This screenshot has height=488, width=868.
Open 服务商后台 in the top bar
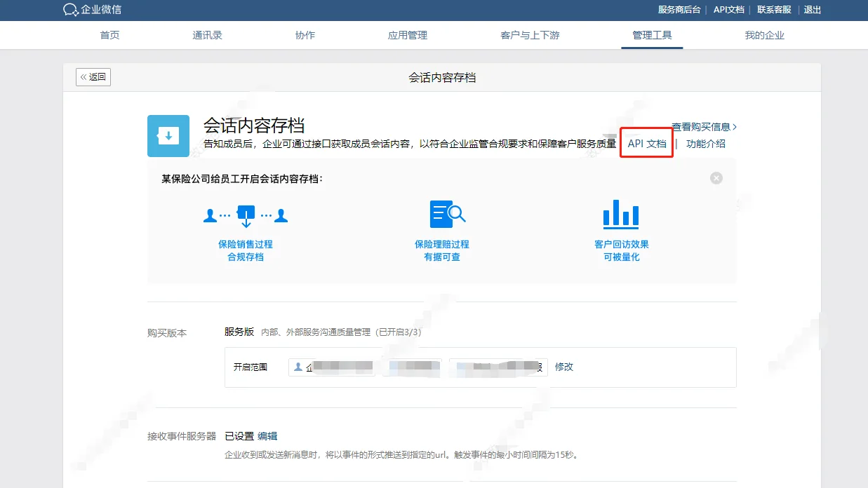pos(679,10)
